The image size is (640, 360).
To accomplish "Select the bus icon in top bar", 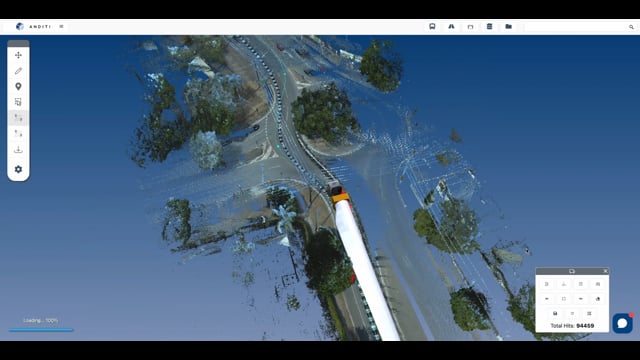I will click(432, 27).
